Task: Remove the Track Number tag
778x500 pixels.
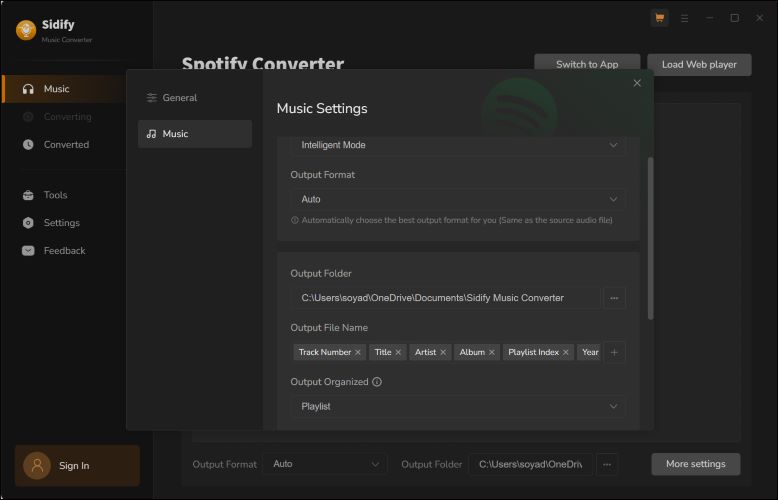Action: coord(358,352)
